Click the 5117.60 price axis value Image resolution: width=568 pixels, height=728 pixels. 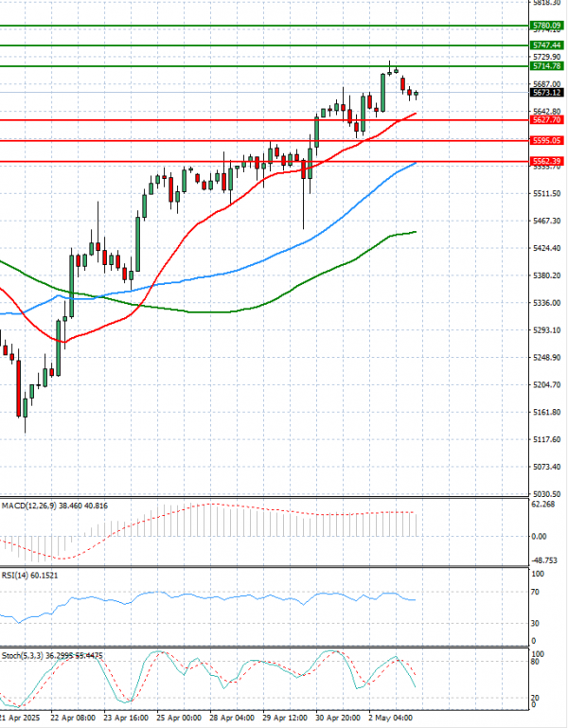pos(546,439)
